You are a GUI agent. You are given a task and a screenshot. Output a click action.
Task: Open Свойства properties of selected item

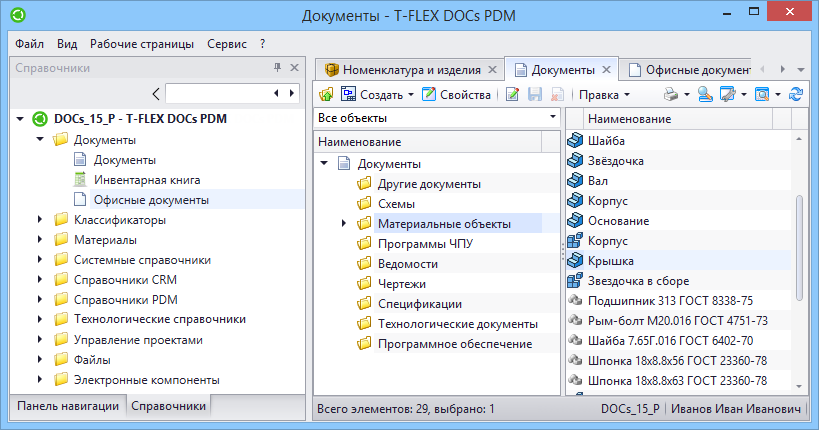click(457, 95)
